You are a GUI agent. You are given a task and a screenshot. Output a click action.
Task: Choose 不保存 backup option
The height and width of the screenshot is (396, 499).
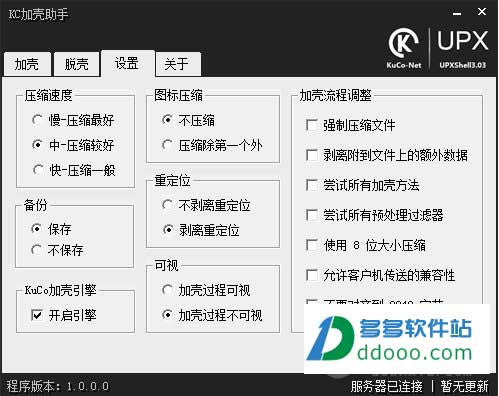pyautogui.click(x=57, y=250)
